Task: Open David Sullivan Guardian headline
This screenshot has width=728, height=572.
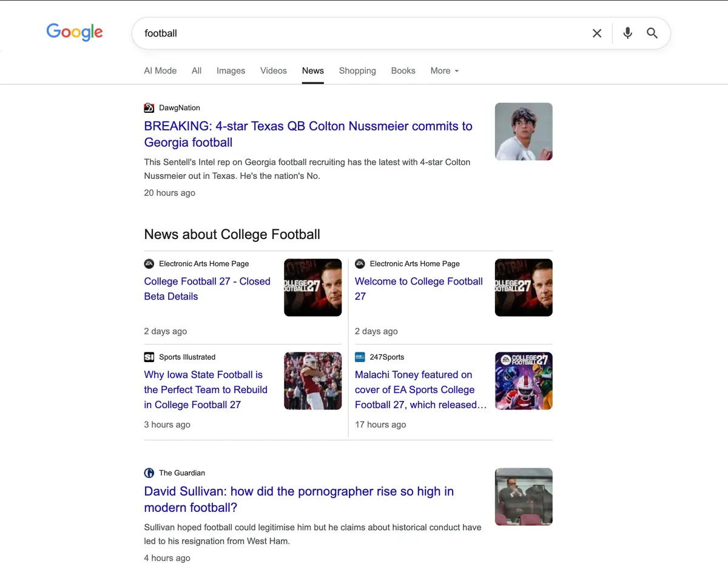Action: pos(299,499)
